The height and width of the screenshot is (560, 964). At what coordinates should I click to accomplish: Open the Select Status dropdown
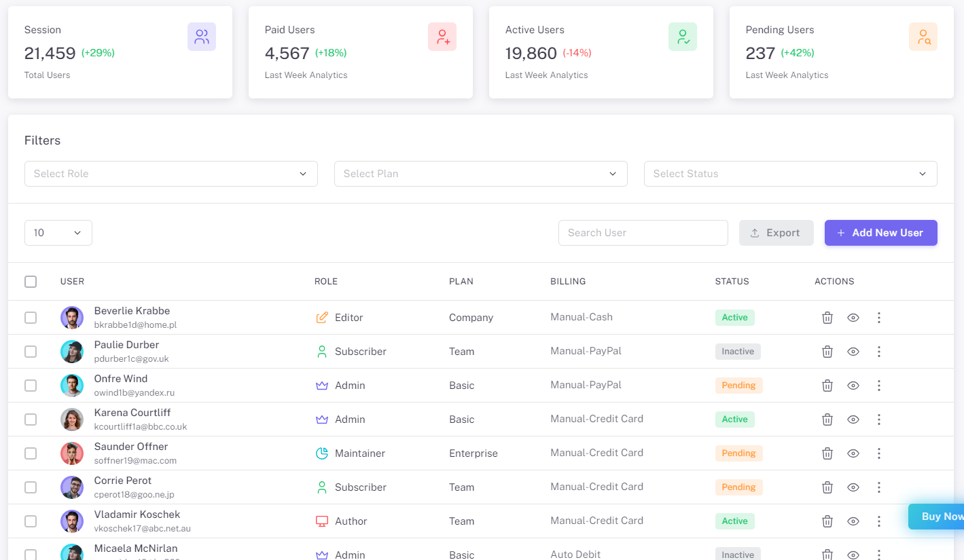click(x=791, y=174)
